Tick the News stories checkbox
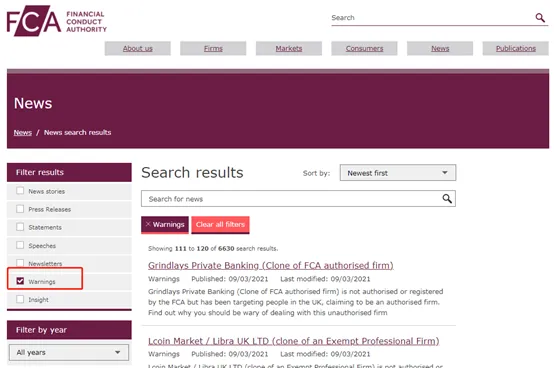The width and height of the screenshot is (554, 368). [x=20, y=191]
